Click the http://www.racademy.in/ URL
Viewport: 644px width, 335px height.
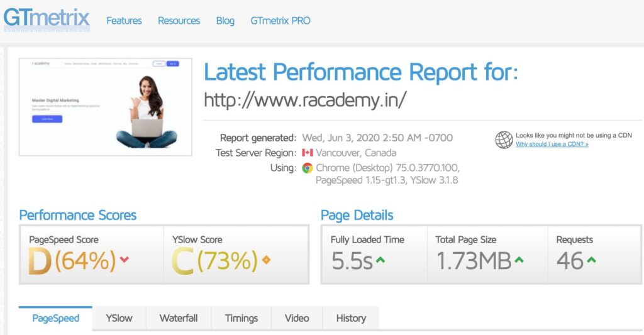305,100
